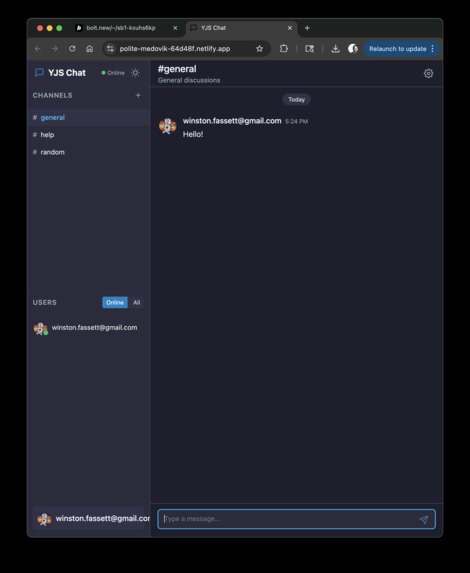Click the General discussions description
The image size is (470, 573).
[x=189, y=80]
